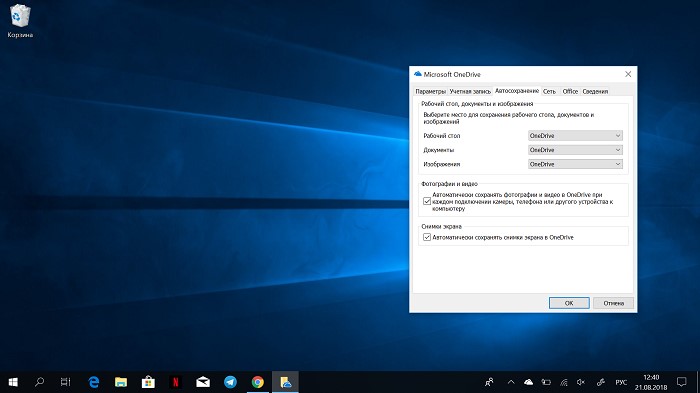Screen dimensions: 700x393
Task: Open Google Chrome from taskbar
Action: pyautogui.click(x=258, y=382)
